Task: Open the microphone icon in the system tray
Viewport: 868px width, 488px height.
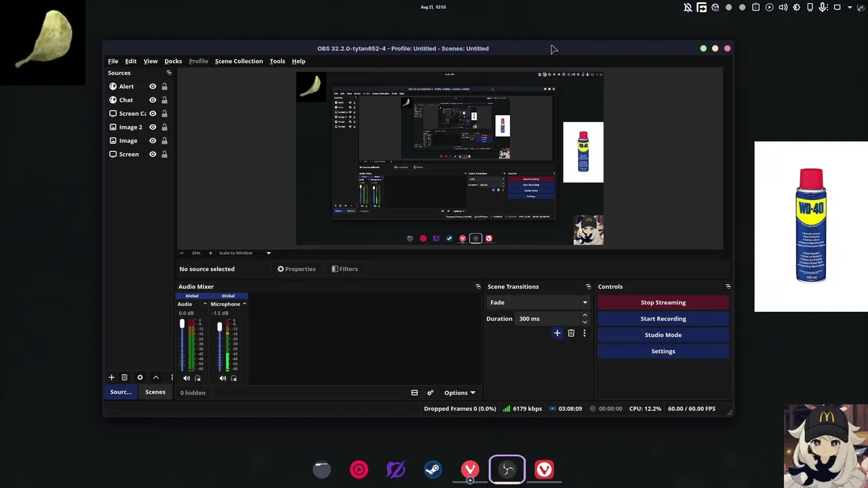Action: 823,7
